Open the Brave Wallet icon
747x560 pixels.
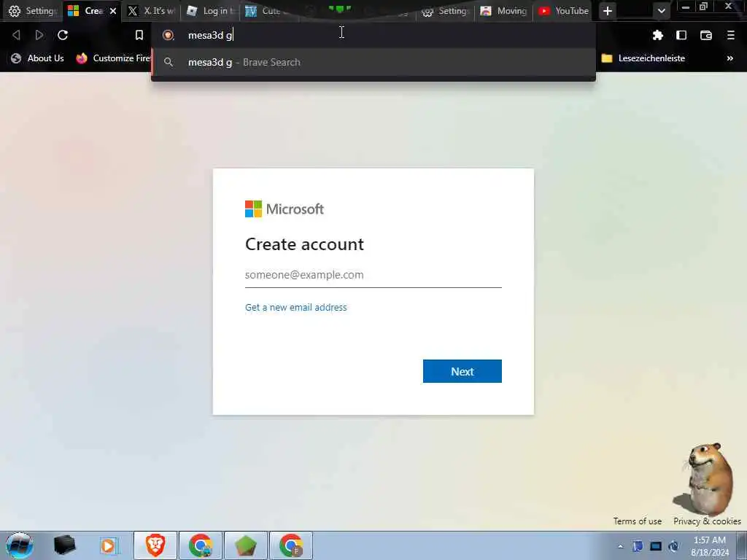[x=706, y=35]
